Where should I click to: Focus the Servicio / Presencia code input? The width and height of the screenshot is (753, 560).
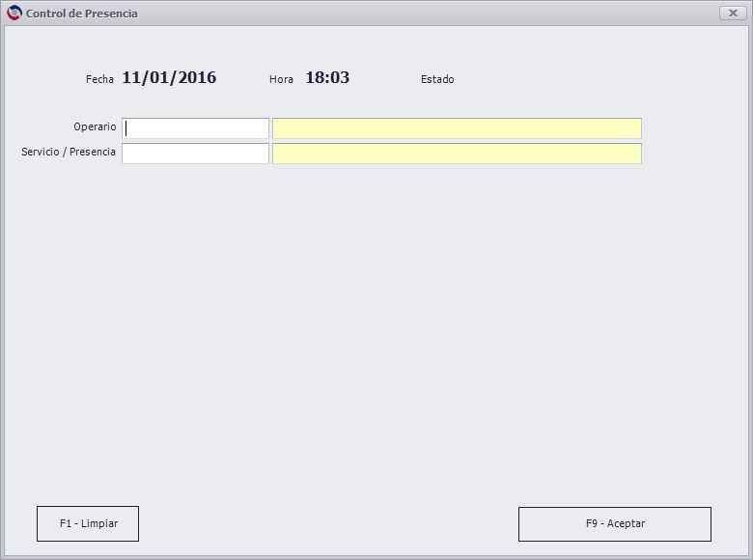coord(195,154)
